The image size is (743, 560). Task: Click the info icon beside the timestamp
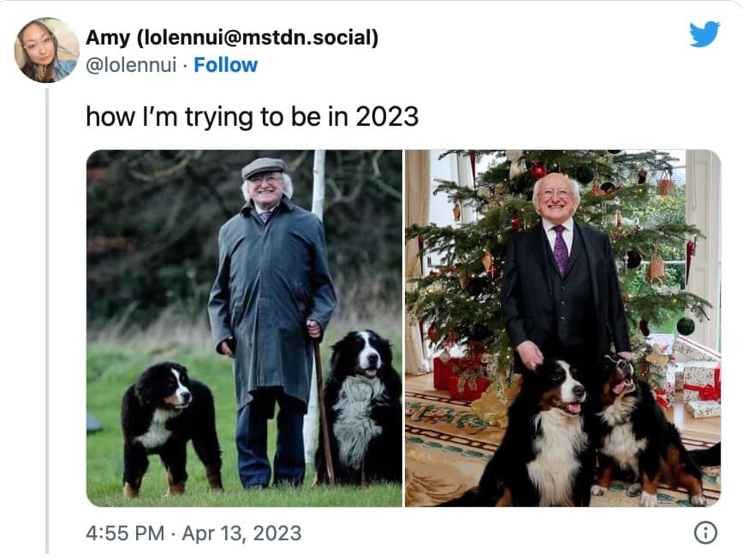(704, 533)
